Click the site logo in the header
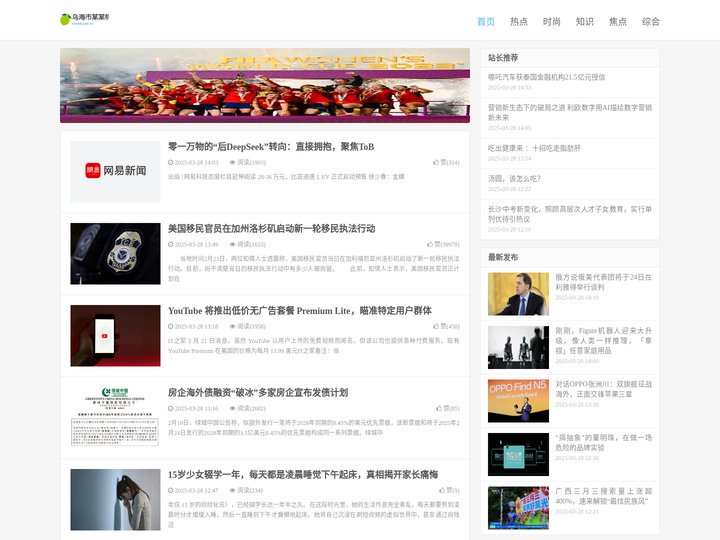 85,19
